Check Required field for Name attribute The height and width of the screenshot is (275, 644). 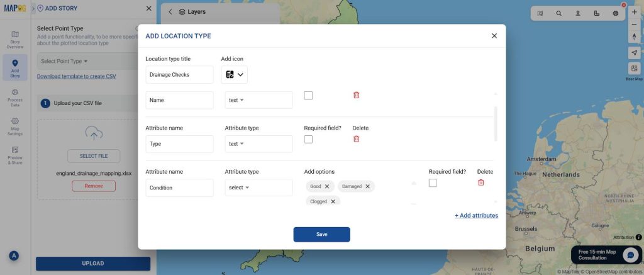308,96
